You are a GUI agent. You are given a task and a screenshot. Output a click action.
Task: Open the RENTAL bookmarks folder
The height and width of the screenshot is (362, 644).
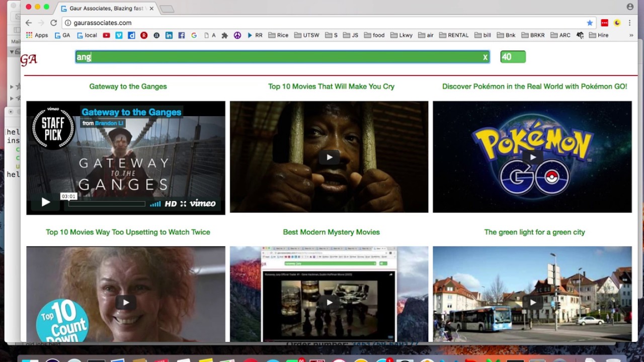(454, 35)
